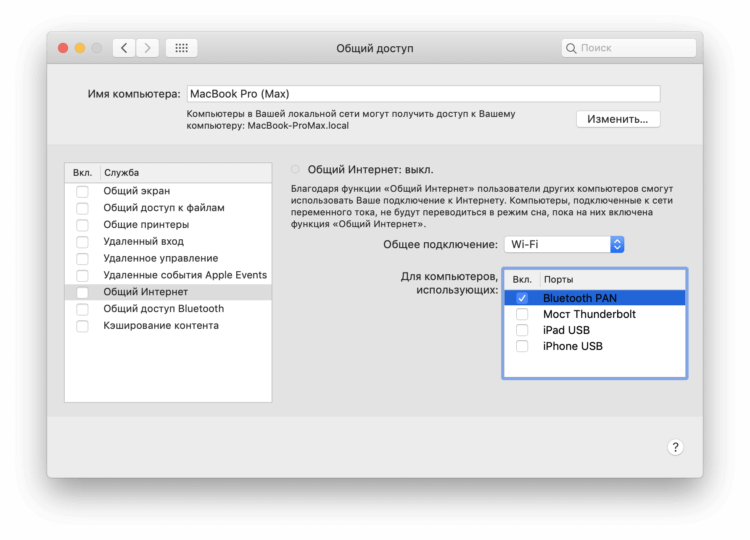Select the Удаленный вход row
The image size is (750, 540).
pyautogui.click(x=168, y=242)
